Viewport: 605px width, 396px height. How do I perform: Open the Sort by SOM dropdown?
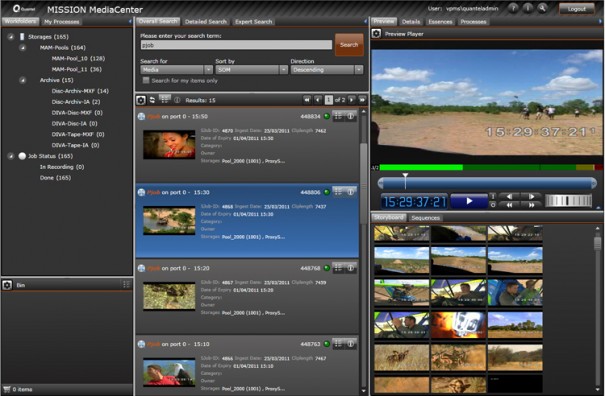click(252, 69)
